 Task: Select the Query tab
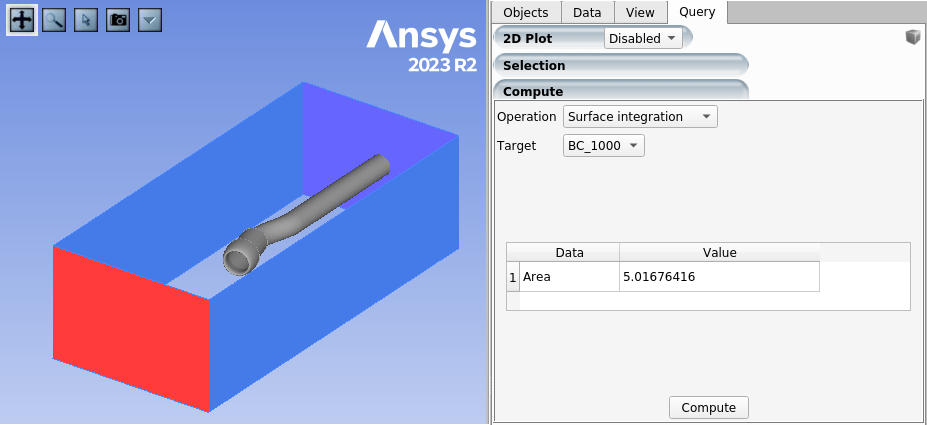698,12
